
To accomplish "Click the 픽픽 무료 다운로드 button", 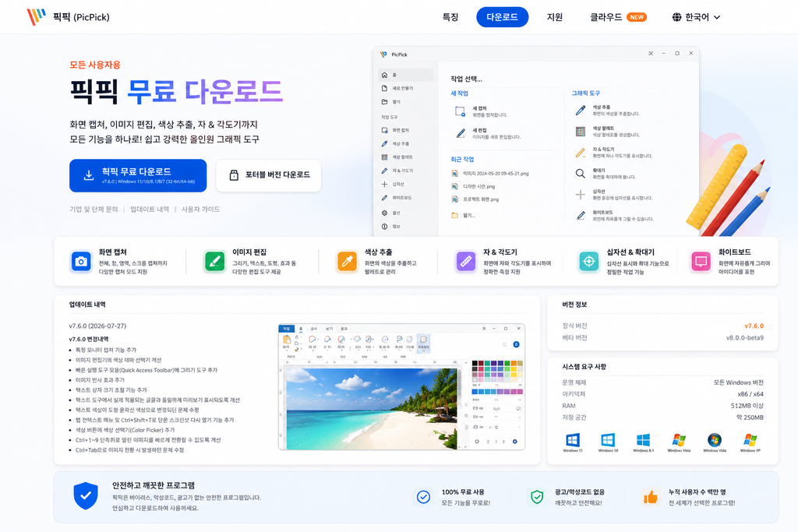I will 138,175.
